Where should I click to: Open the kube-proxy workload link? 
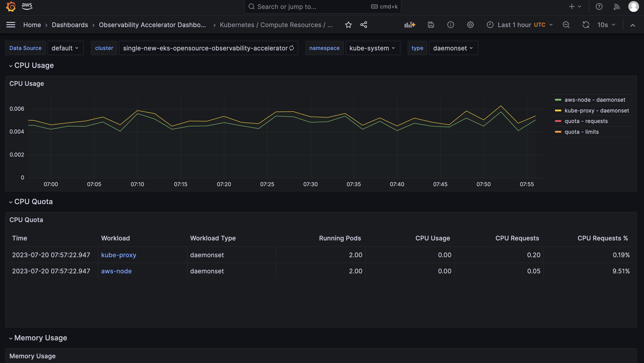tap(118, 255)
